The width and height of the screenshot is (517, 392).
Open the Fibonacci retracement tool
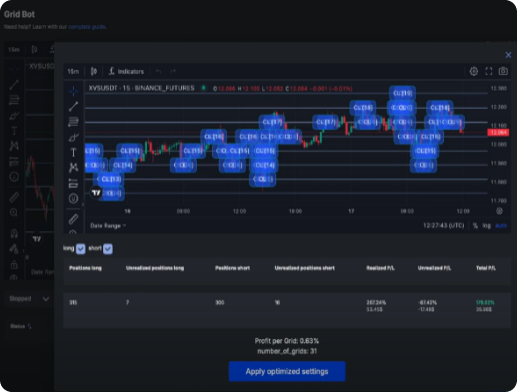point(73,122)
